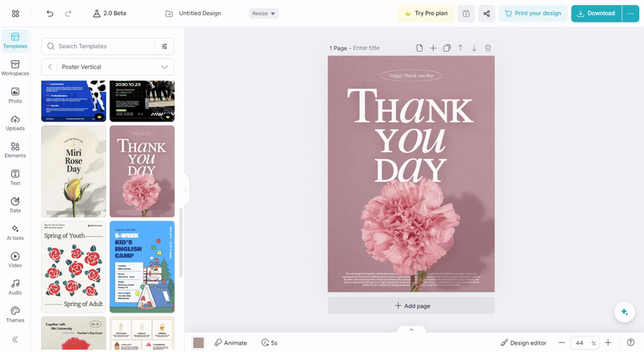Go back from Poster Vertical category
Viewport: 644px width, 352px height.
(50, 67)
